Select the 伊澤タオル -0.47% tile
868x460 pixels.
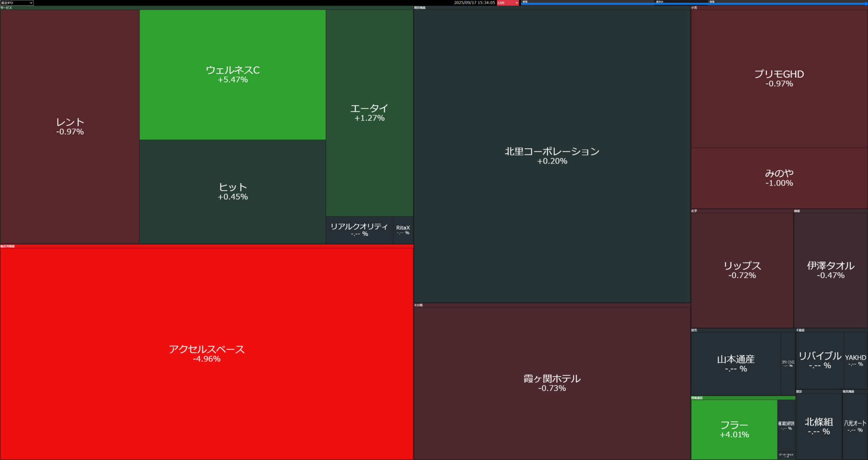tap(830, 270)
